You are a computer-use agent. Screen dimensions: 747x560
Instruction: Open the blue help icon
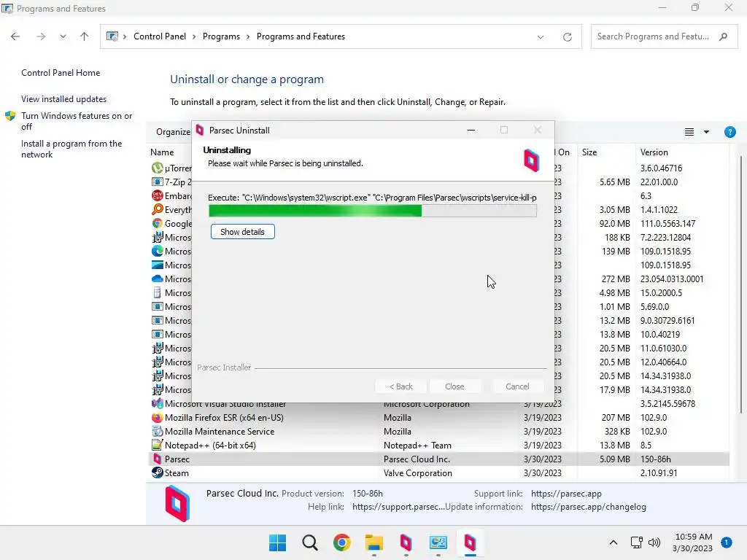(729, 132)
